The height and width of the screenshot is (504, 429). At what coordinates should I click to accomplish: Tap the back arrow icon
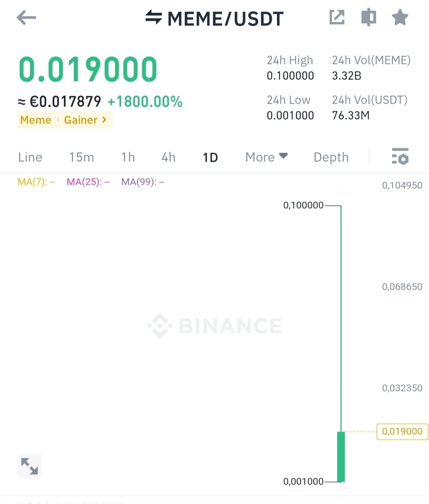pyautogui.click(x=26, y=17)
